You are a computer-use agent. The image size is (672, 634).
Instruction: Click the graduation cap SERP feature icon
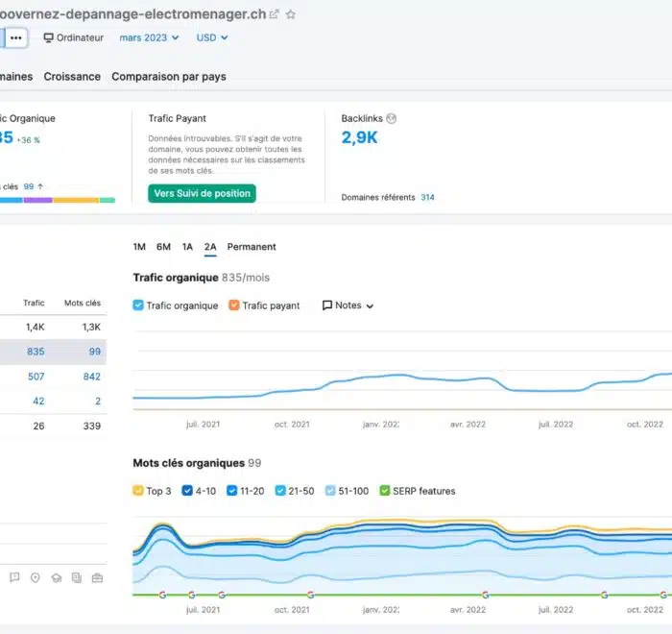click(x=57, y=577)
